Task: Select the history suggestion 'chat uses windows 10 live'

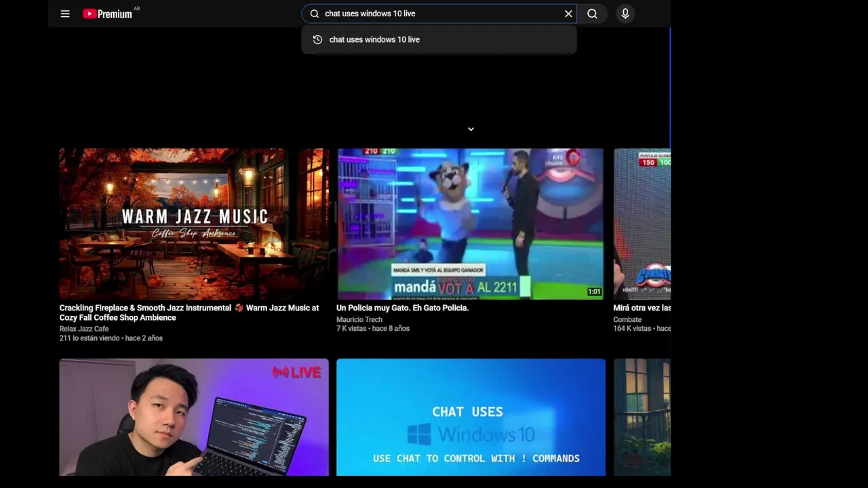Action: tap(439, 39)
